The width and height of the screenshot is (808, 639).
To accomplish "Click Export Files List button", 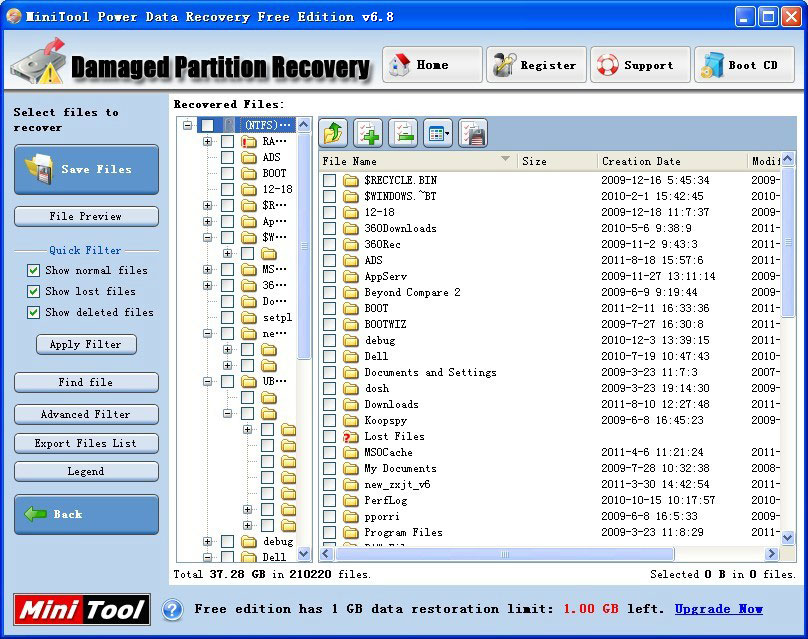I will click(87, 443).
